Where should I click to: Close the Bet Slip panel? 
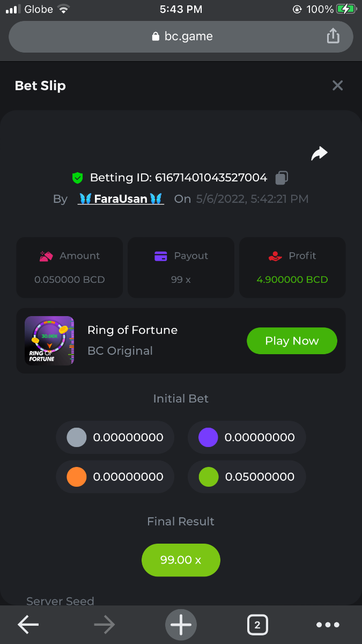[x=337, y=86]
